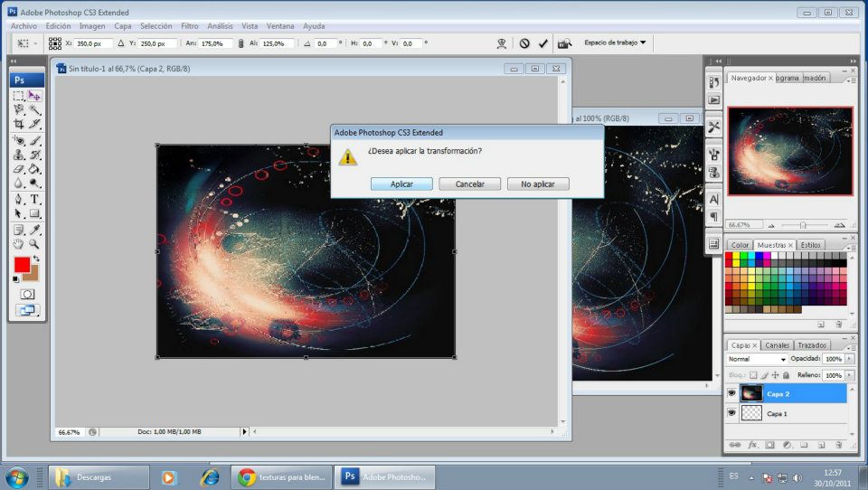Click Cancelar in the dialog
The height and width of the screenshot is (490, 868).
[469, 184]
